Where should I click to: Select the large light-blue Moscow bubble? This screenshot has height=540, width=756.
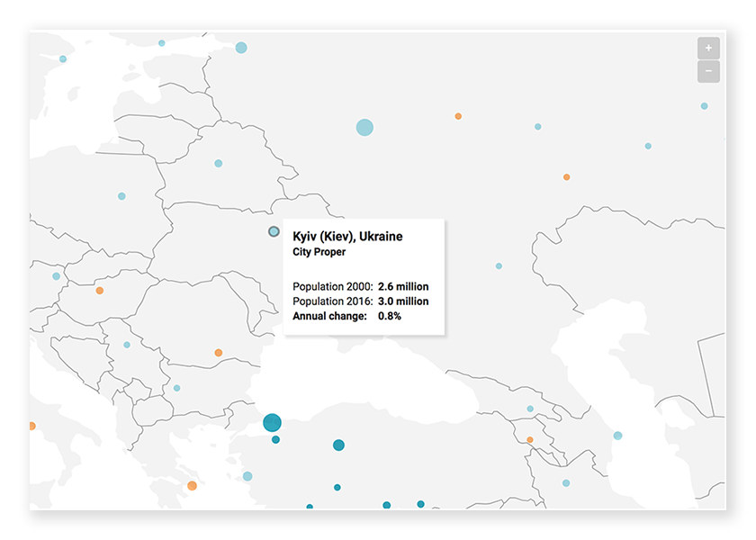364,127
